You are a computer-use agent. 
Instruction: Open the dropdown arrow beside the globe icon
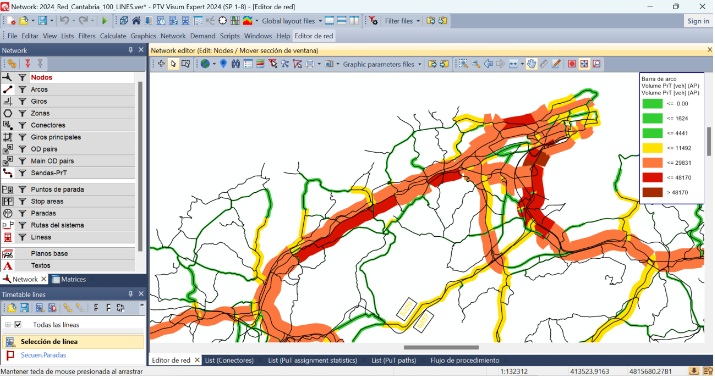[214, 64]
